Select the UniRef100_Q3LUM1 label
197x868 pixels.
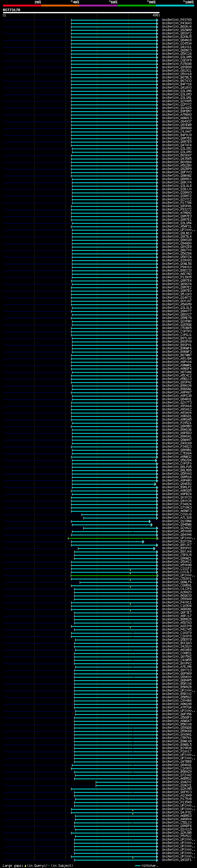(176, 98)
